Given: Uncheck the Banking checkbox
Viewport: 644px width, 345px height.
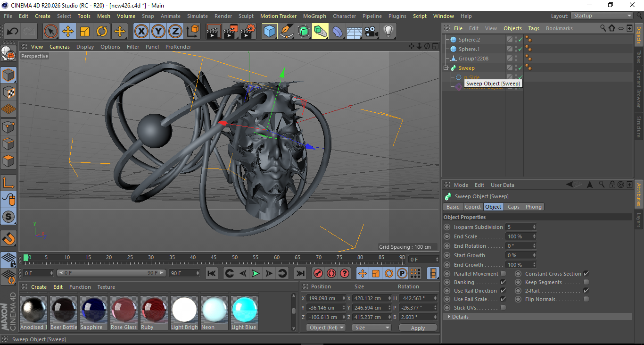Looking at the screenshot, I should (503, 282).
